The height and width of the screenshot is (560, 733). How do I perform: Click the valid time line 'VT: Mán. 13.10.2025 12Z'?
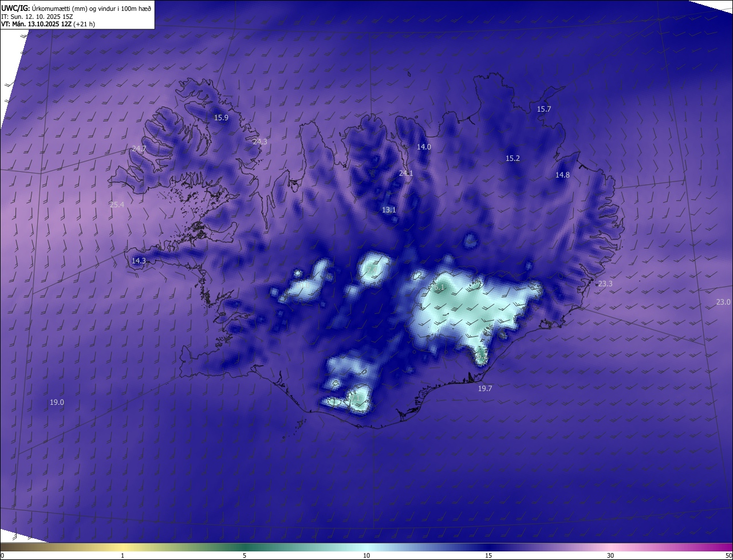pyautogui.click(x=36, y=24)
